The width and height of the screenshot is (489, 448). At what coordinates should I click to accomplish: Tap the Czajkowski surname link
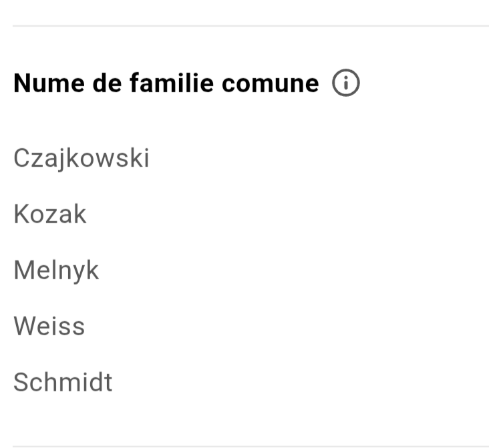pyautogui.click(x=81, y=159)
